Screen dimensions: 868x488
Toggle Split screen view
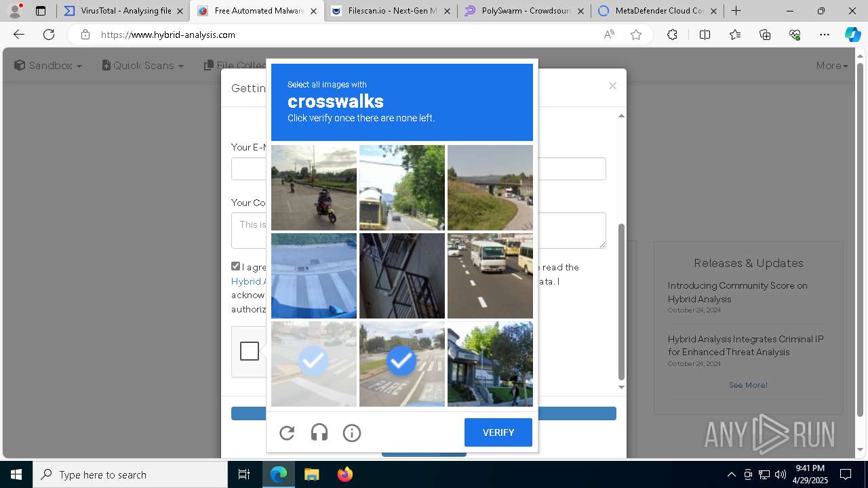coord(705,35)
